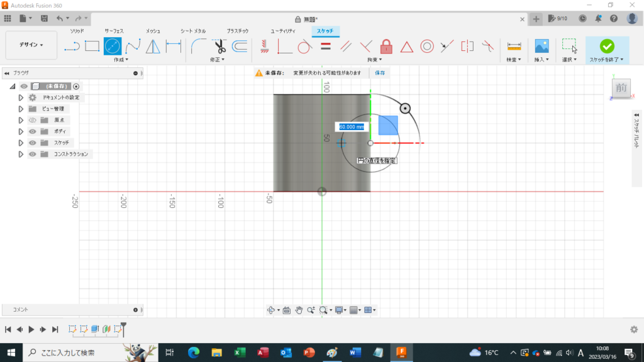Apply the Tangent constraint

pyautogui.click(x=304, y=47)
